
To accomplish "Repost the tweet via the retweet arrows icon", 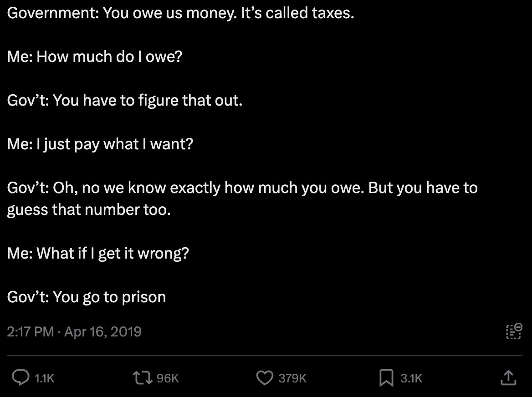I will tap(143, 378).
